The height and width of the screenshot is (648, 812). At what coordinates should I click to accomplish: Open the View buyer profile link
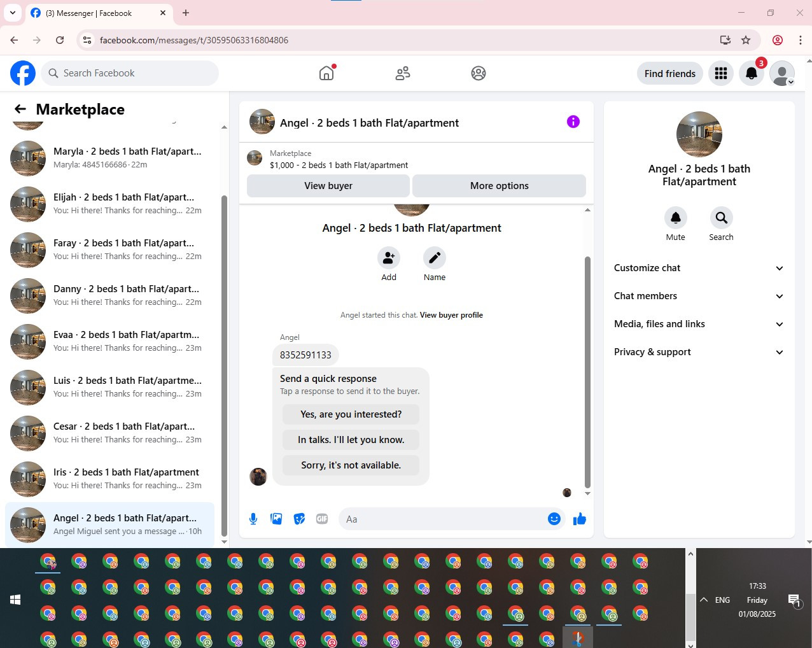coord(451,315)
